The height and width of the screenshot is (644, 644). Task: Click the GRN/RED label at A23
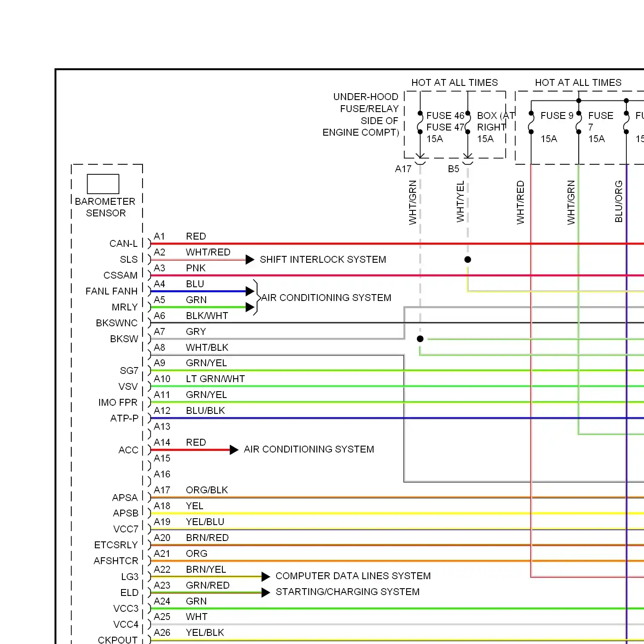208,585
